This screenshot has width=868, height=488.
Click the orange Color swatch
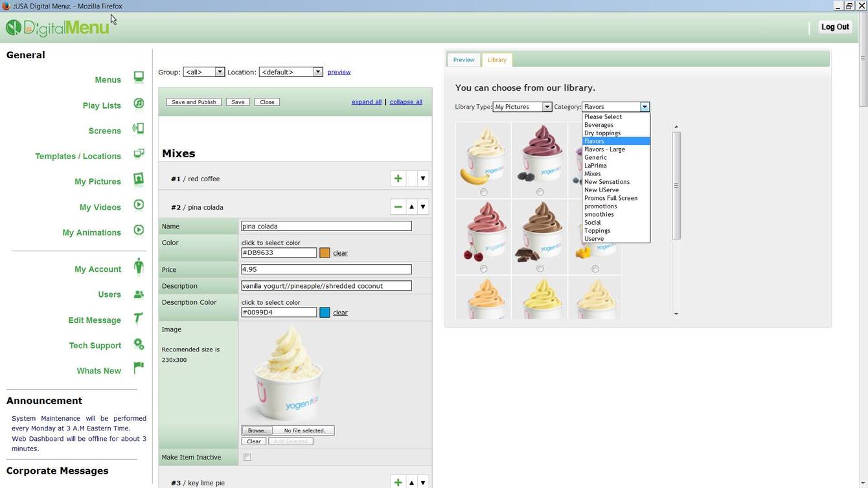tap(325, 253)
